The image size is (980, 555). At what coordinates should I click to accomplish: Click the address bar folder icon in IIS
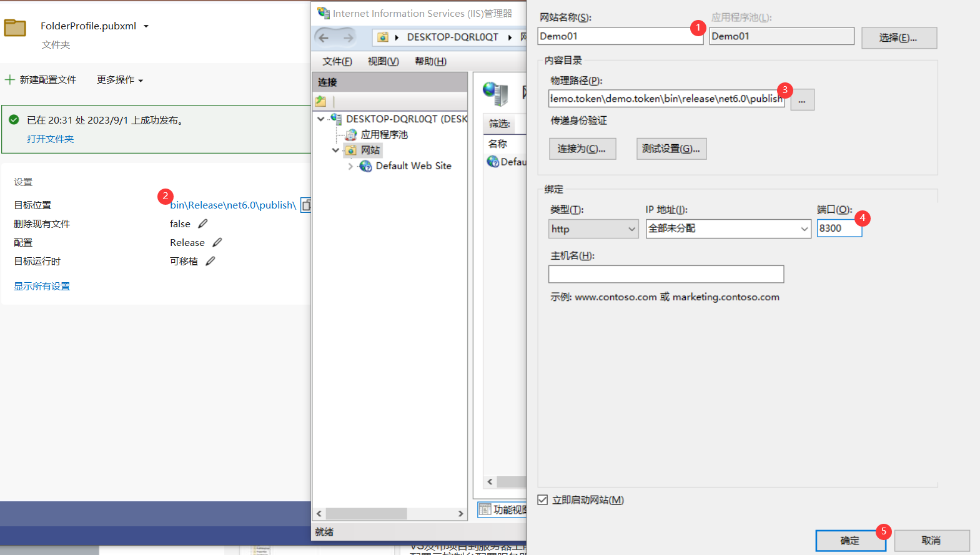383,37
